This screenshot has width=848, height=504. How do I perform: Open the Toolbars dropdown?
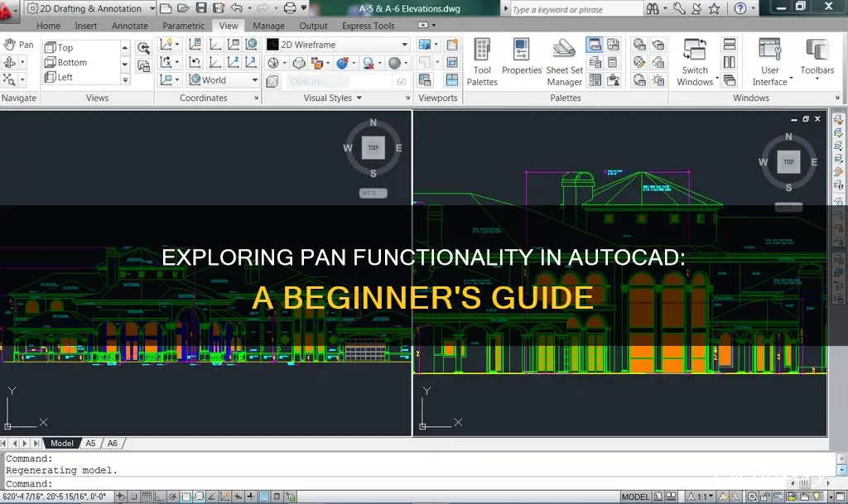click(817, 60)
